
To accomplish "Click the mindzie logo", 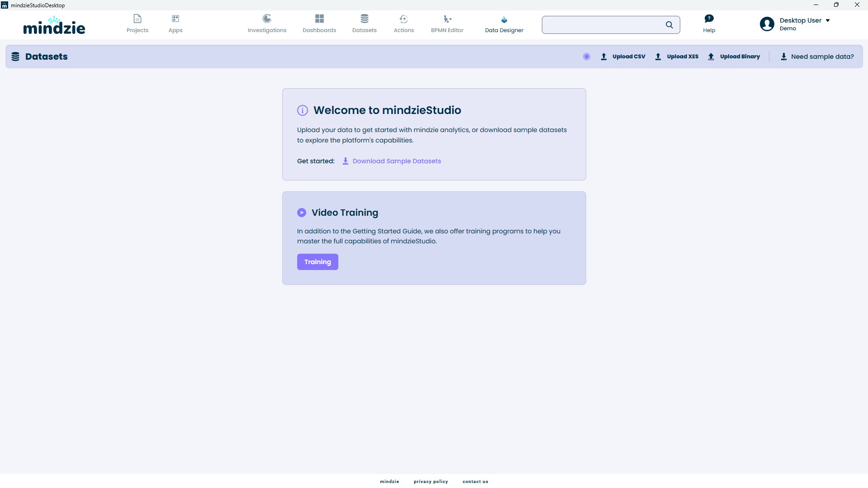I will pyautogui.click(x=54, y=25).
